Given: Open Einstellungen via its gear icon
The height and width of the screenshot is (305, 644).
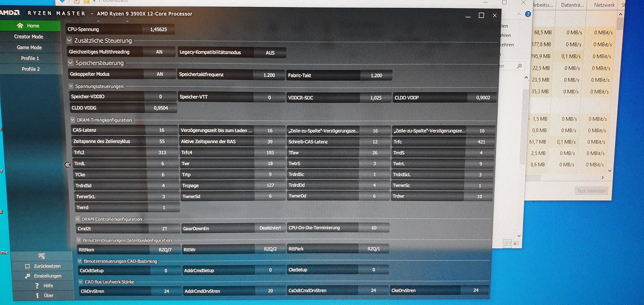Looking at the screenshot, I should [x=28, y=276].
